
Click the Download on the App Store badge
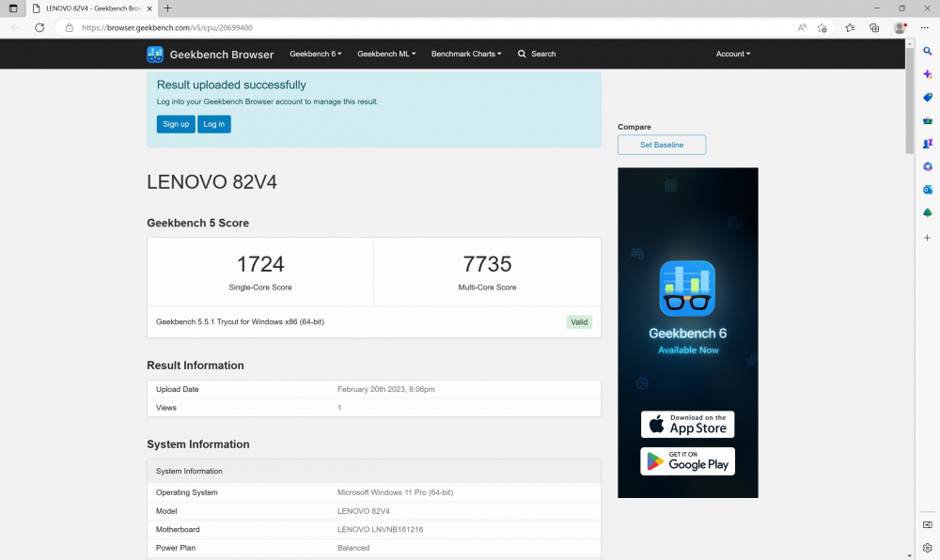tap(688, 424)
